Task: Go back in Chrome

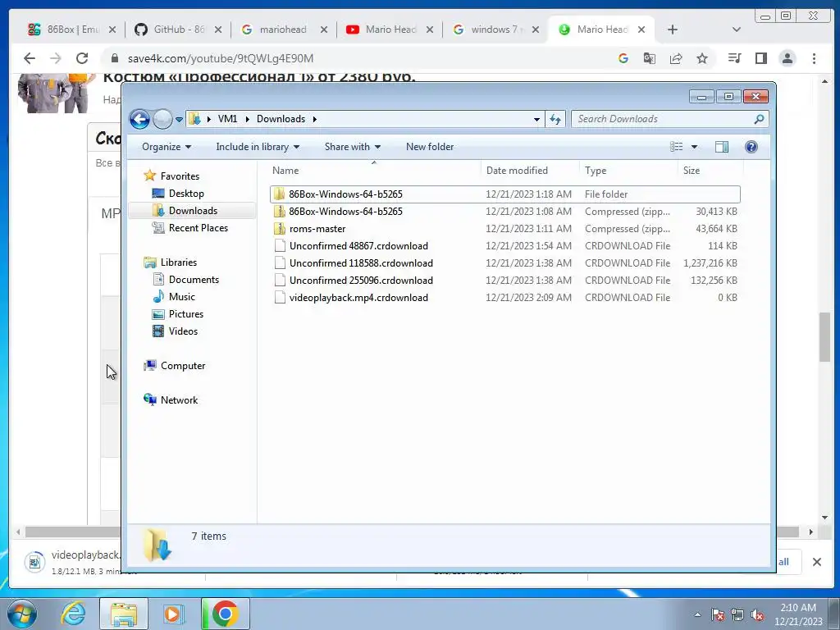Action: tap(30, 58)
